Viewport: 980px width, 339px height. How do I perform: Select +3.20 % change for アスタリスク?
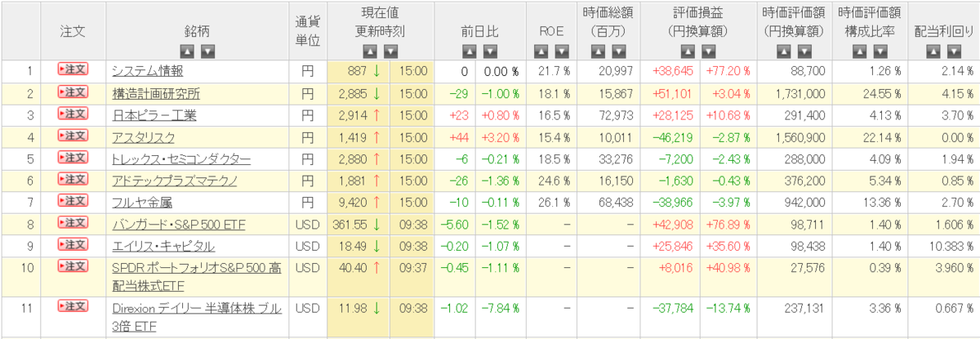pos(498,136)
